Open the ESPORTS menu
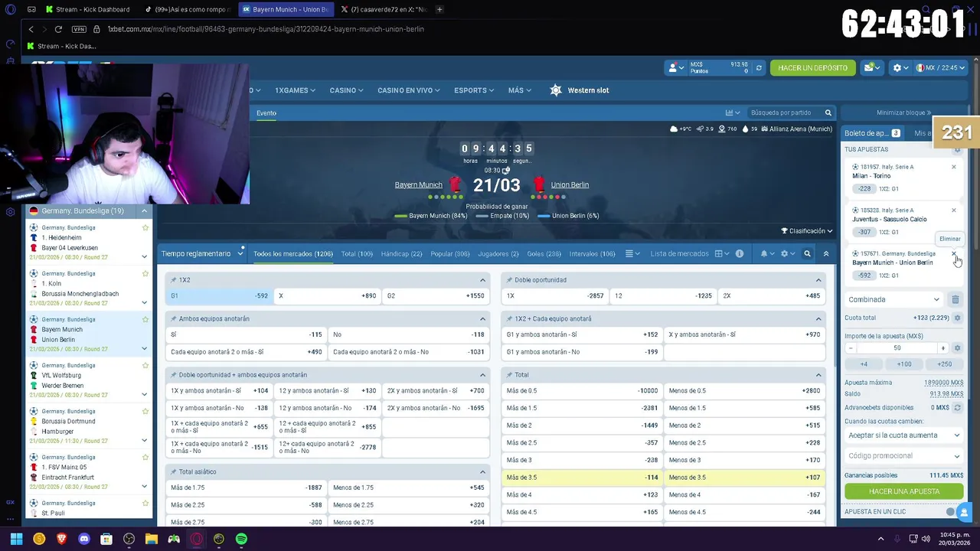This screenshot has width=980, height=551. point(473,90)
